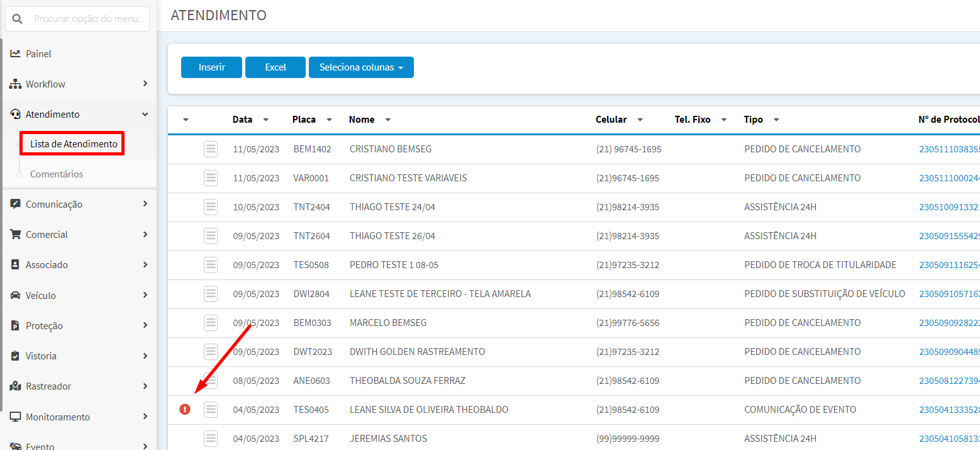Open the first column's dropdown arrow in the table header
The width and height of the screenshot is (980, 450).
coord(186,120)
